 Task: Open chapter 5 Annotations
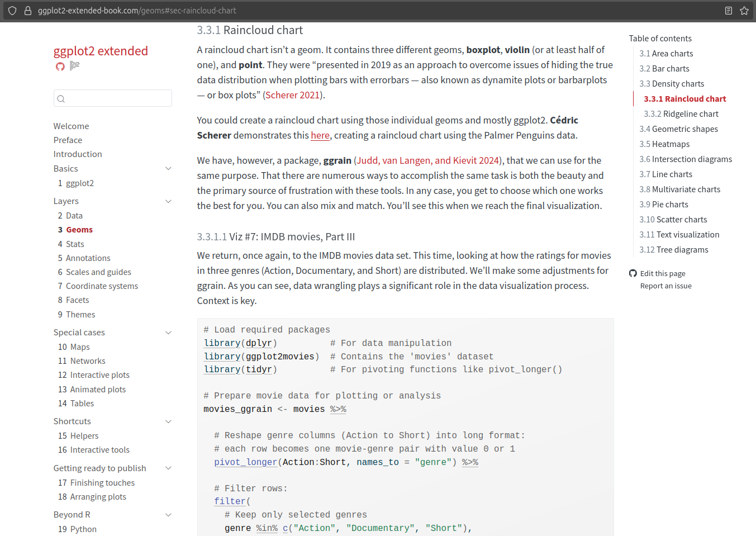pos(84,258)
